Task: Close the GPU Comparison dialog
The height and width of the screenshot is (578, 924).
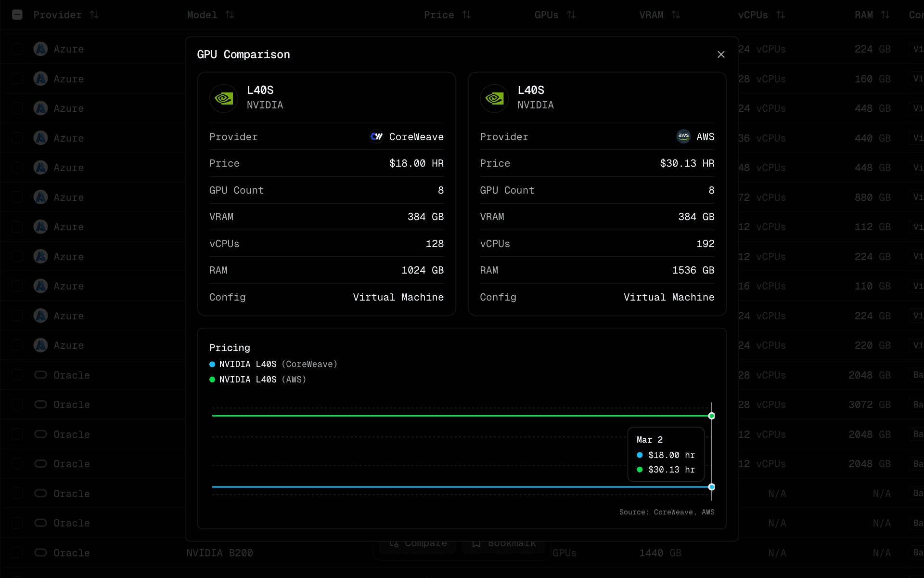Action: (721, 54)
